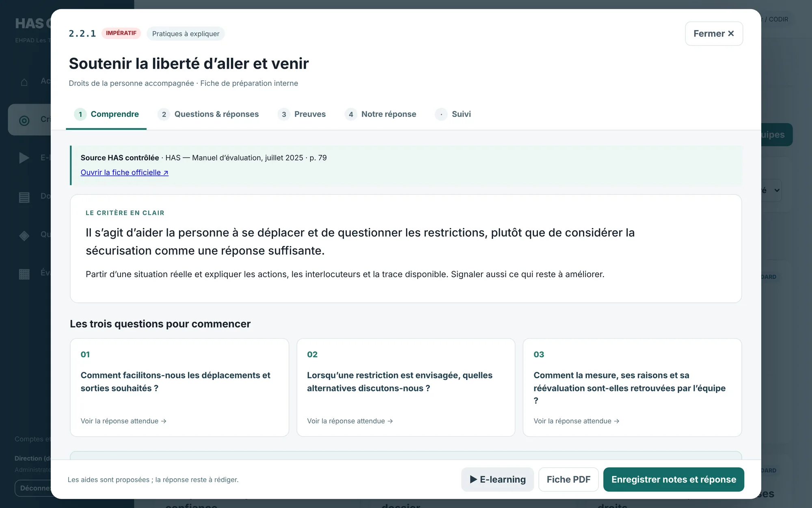Click the grid calendar icon in sidebar
The width and height of the screenshot is (812, 508).
coord(24,274)
